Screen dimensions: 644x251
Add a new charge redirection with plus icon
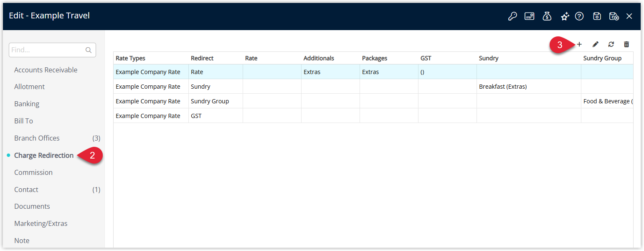pos(579,44)
